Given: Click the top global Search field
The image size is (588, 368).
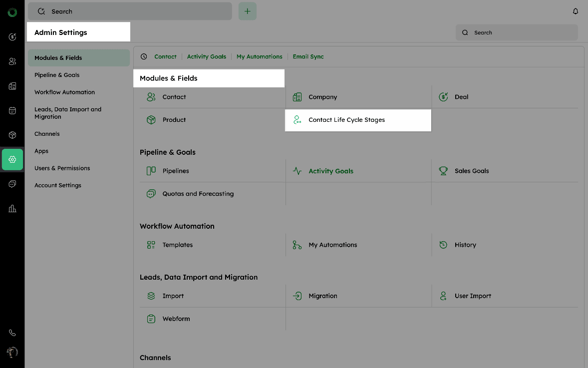Looking at the screenshot, I should pyautogui.click(x=130, y=11).
